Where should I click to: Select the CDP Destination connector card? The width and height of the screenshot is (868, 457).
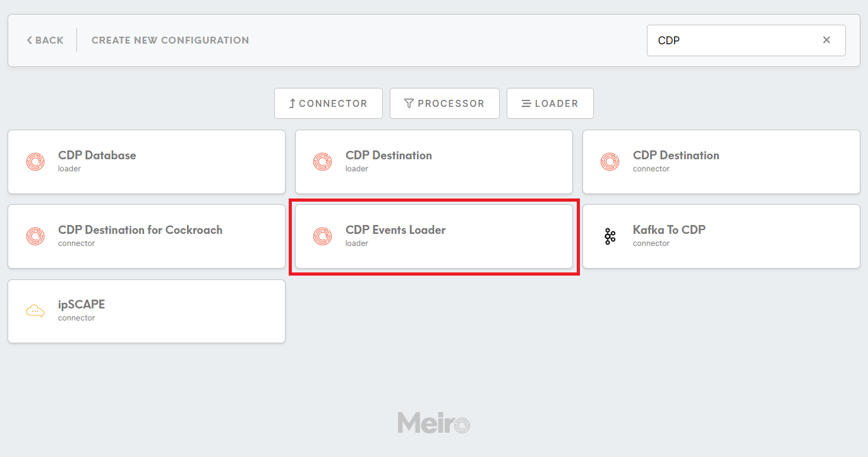721,162
